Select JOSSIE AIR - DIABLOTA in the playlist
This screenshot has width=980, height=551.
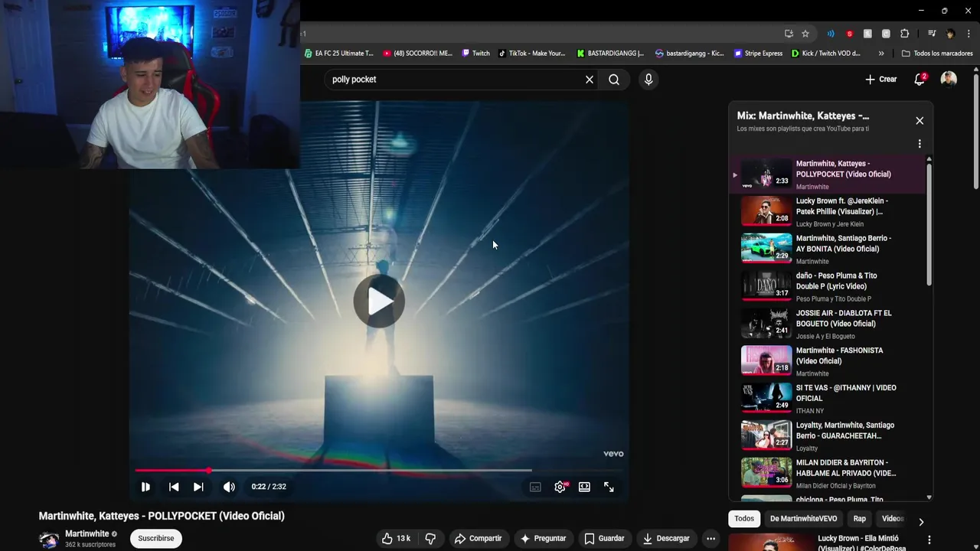click(827, 324)
